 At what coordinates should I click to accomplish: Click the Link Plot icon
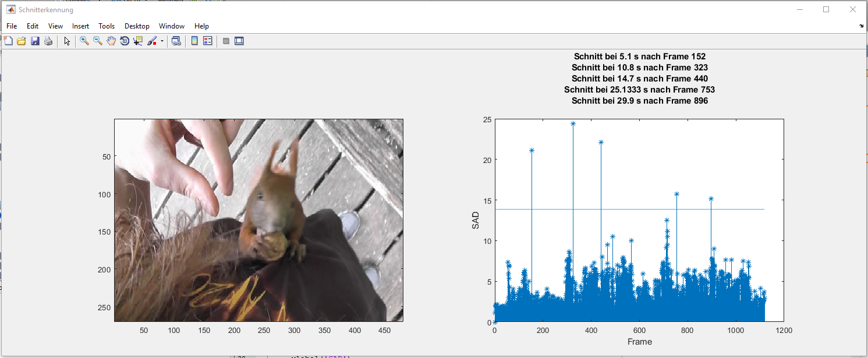click(x=176, y=41)
